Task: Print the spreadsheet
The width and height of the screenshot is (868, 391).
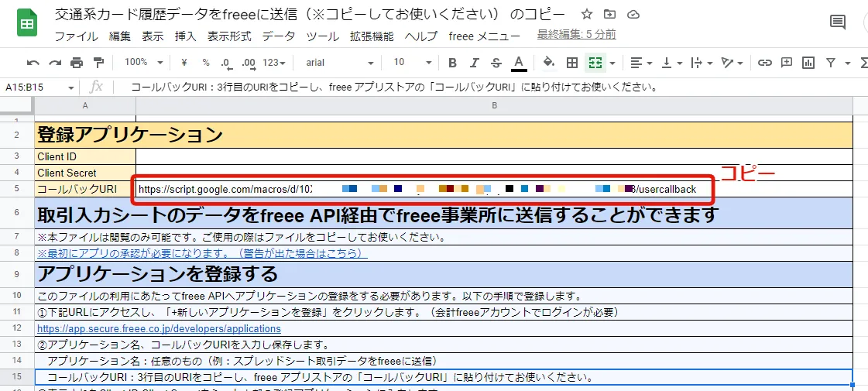Action: [x=77, y=63]
